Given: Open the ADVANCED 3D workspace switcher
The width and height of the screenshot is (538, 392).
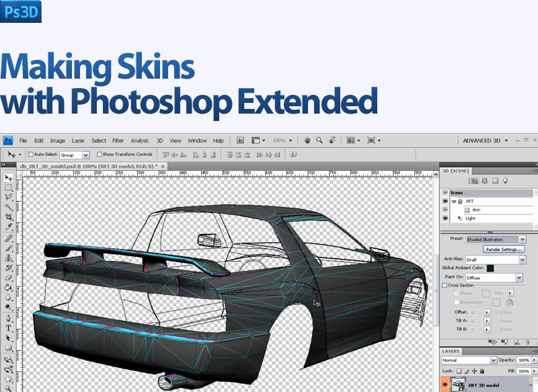Looking at the screenshot, I should 485,141.
